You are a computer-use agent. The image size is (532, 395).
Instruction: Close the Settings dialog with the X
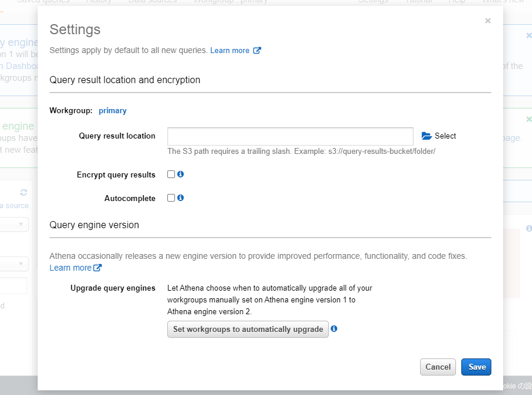(488, 21)
